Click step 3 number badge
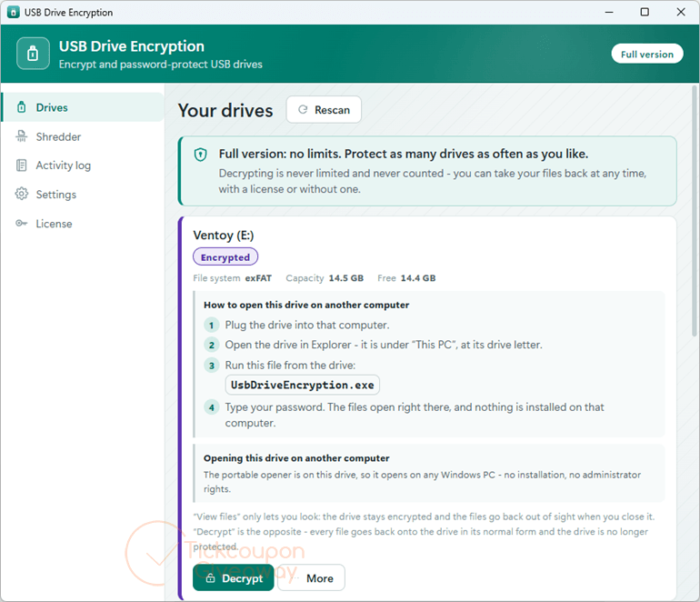This screenshot has height=602, width=700. point(212,366)
